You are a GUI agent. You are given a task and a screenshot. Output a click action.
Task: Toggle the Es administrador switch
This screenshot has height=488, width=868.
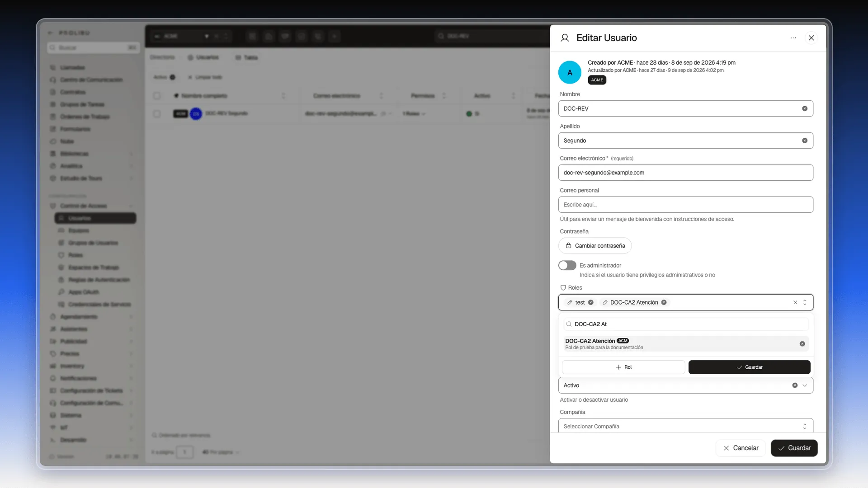567,265
